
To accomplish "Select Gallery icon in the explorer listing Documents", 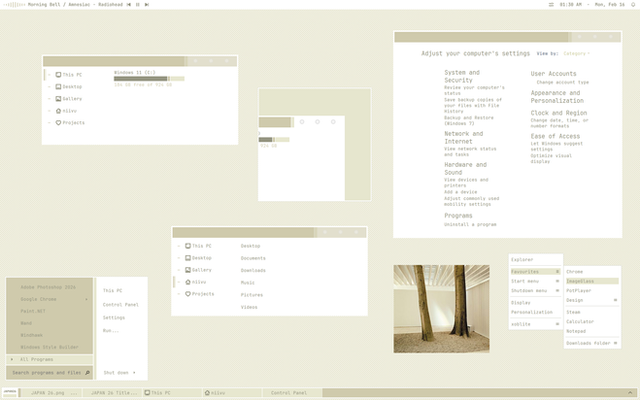I will click(188, 270).
